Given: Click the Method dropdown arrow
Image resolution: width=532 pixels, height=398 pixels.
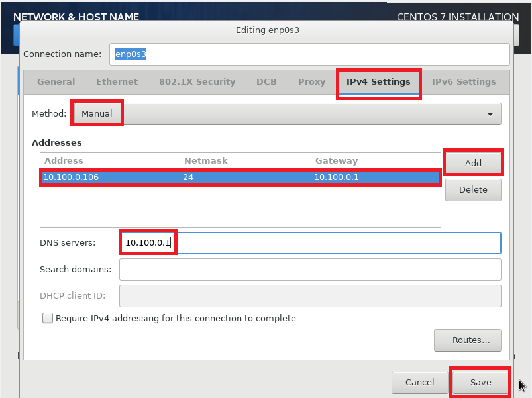Looking at the screenshot, I should (x=490, y=114).
